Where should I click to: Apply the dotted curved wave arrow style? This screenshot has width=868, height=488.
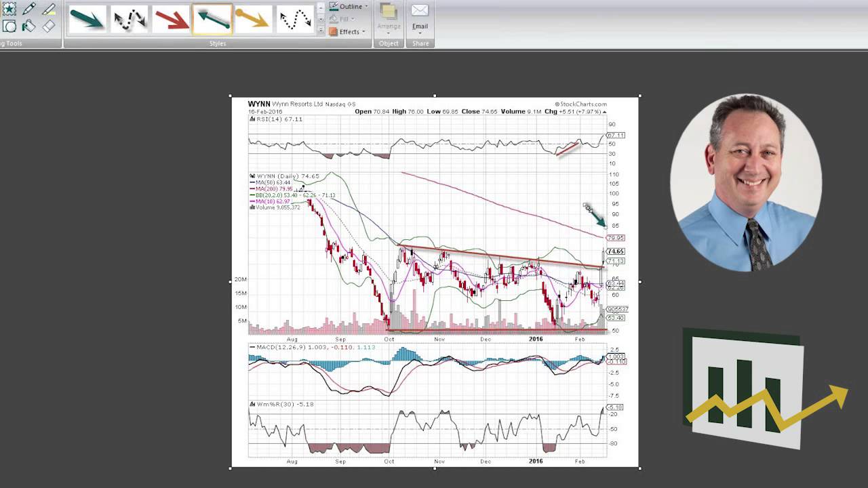point(296,19)
